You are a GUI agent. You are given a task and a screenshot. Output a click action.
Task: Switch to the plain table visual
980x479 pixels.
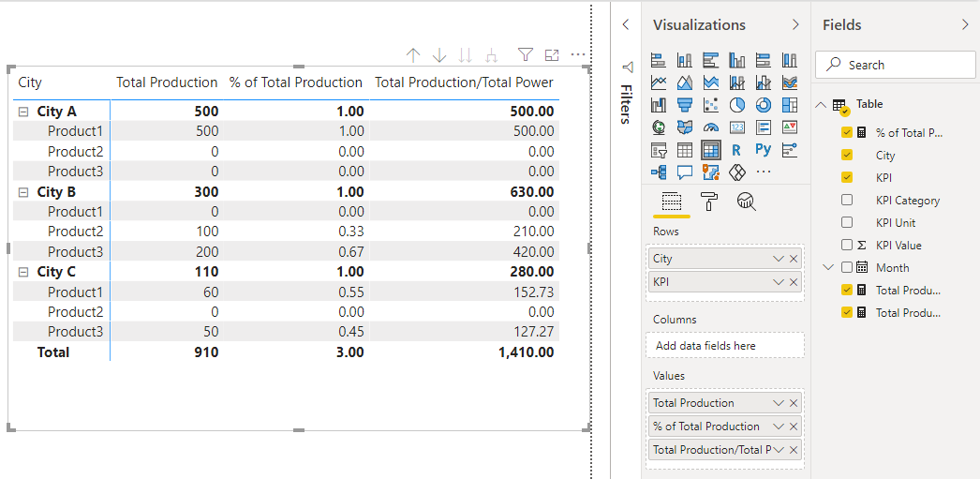click(x=685, y=150)
